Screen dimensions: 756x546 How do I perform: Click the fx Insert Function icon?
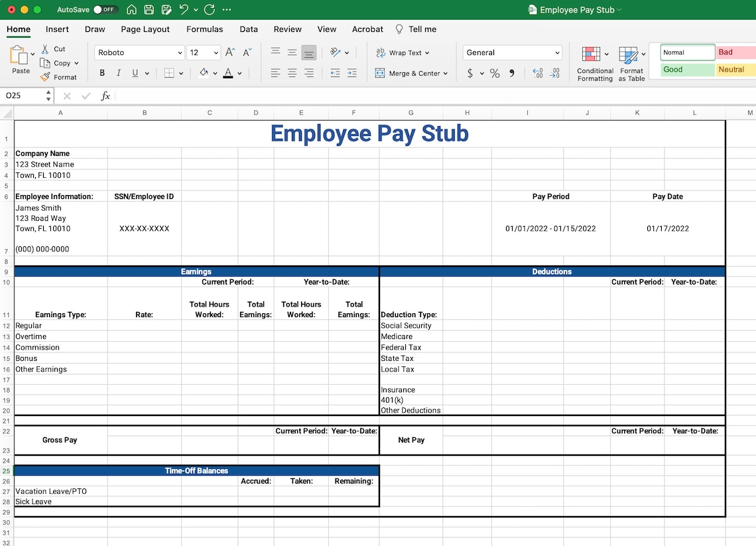pos(105,96)
